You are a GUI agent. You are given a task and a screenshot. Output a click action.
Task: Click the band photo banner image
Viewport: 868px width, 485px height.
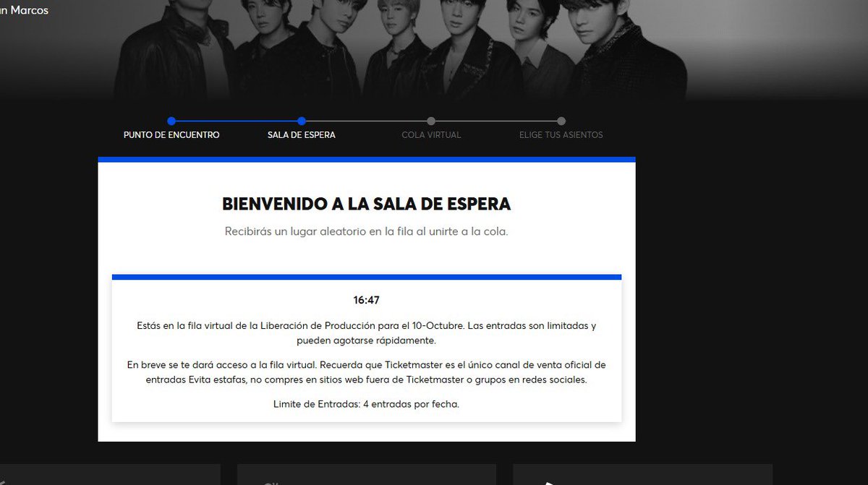pos(434,51)
